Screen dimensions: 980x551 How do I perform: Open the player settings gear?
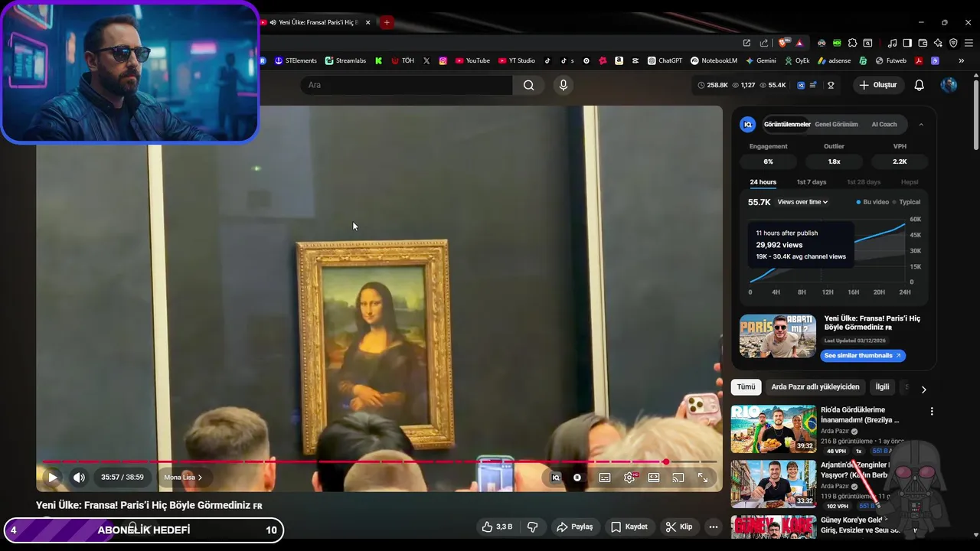(x=629, y=478)
